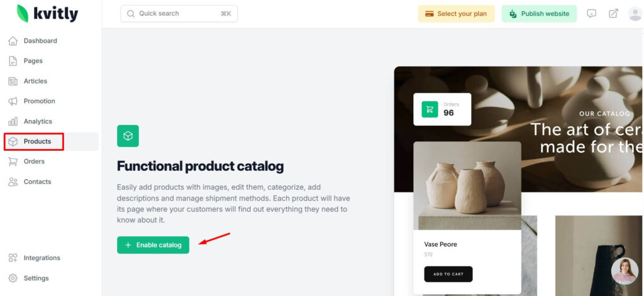Click the Analytics bar chart icon
This screenshot has height=296, width=644.
[13, 121]
